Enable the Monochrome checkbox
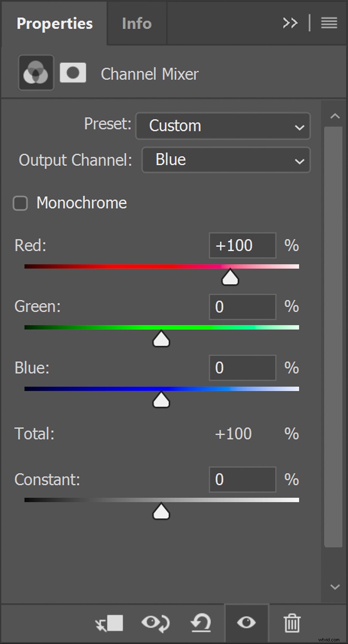348x644 pixels. (x=20, y=203)
